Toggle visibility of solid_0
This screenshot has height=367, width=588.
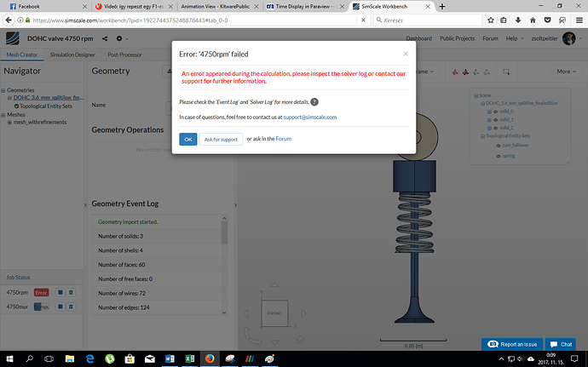[x=495, y=112]
